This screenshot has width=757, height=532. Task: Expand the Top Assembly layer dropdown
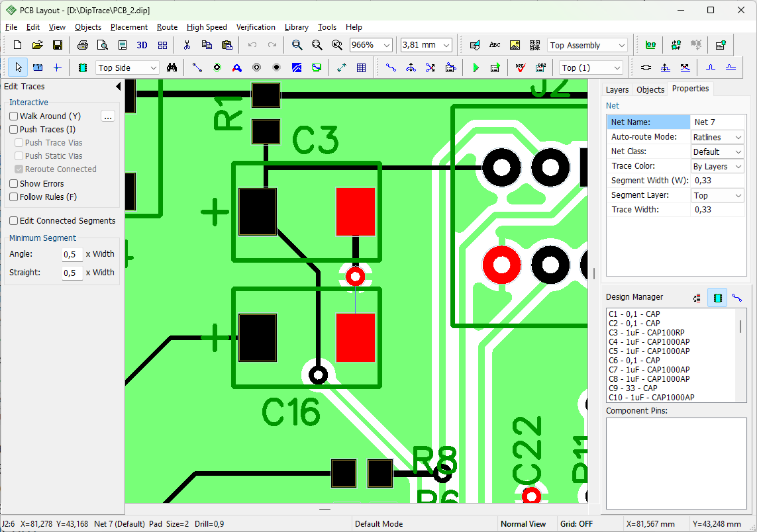587,46
